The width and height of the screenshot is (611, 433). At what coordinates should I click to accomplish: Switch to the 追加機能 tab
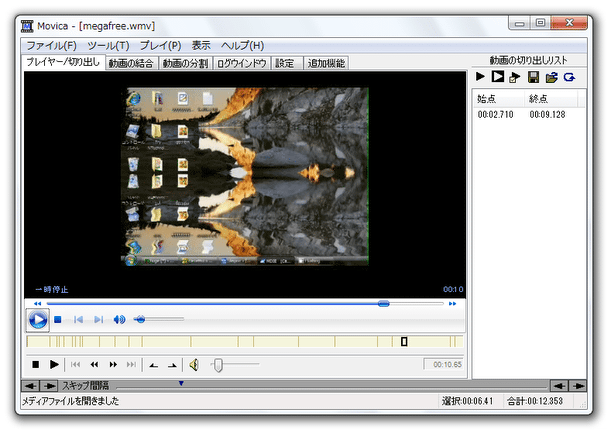(326, 63)
